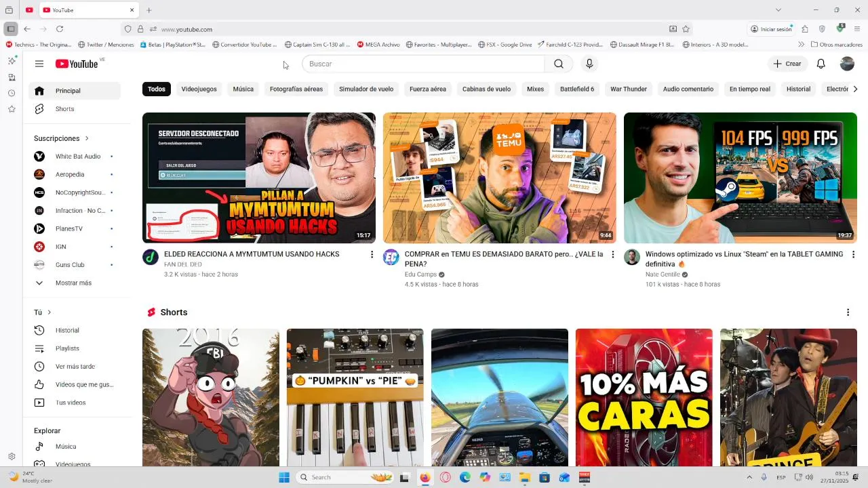Screen dimensions: 868x488
Task: Select the War Thunder chip
Action: (x=629, y=89)
